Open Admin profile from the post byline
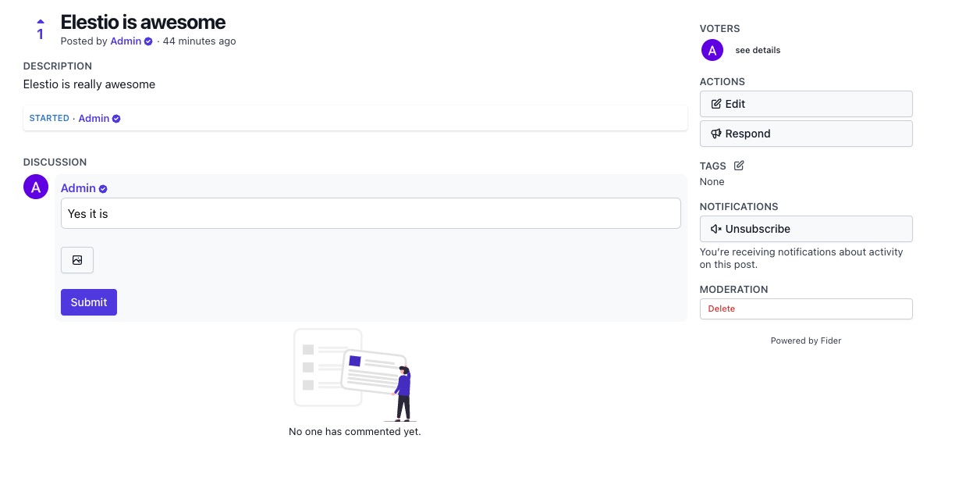 point(126,41)
